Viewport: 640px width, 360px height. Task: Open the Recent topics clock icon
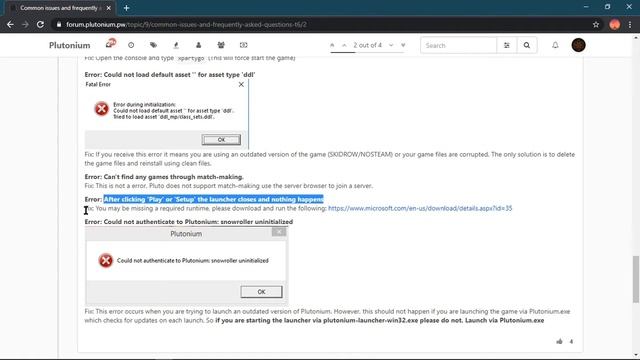tap(131, 45)
